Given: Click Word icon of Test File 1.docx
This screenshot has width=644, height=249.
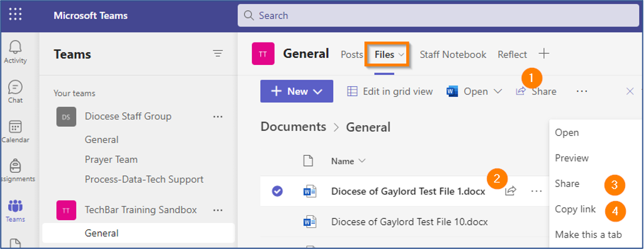Looking at the screenshot, I should (309, 191).
